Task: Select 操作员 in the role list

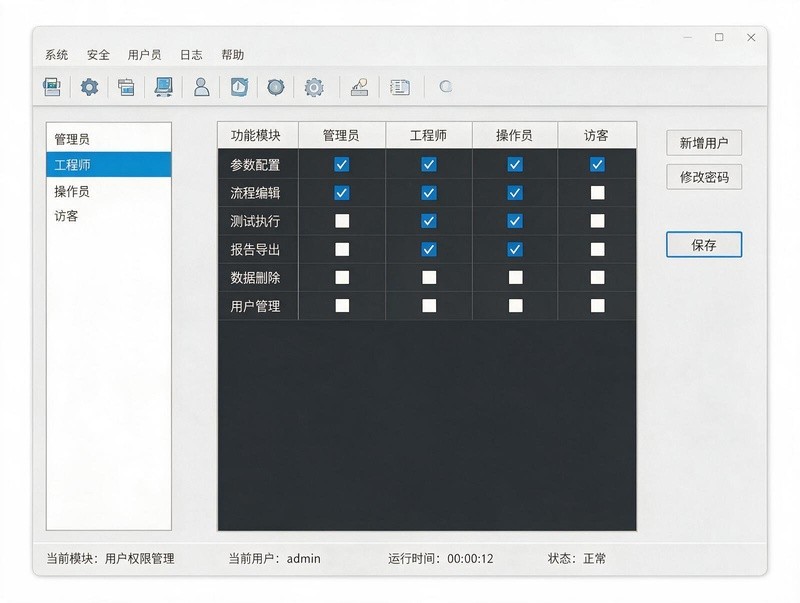Action: click(x=109, y=191)
